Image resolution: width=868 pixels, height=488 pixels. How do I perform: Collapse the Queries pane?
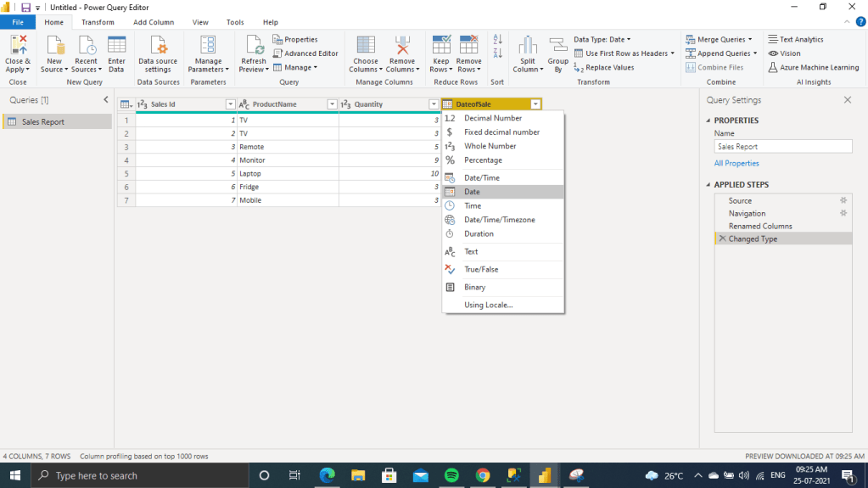105,100
